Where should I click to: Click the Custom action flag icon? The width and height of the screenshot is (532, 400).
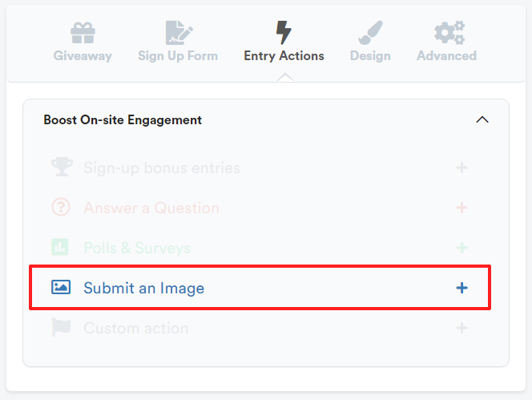pyautogui.click(x=61, y=327)
